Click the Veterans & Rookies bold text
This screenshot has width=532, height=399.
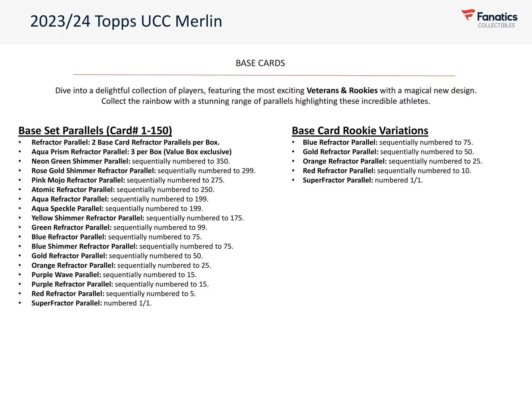tap(342, 91)
